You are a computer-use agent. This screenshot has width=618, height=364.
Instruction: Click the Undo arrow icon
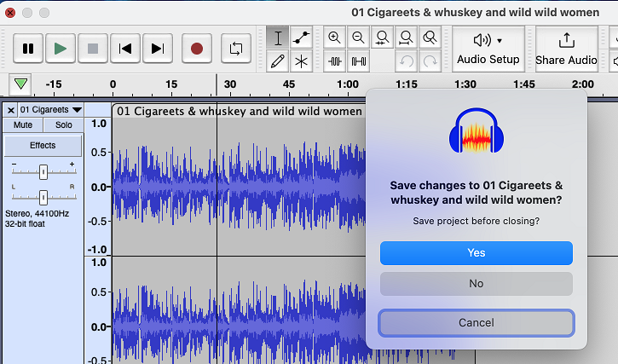click(406, 61)
